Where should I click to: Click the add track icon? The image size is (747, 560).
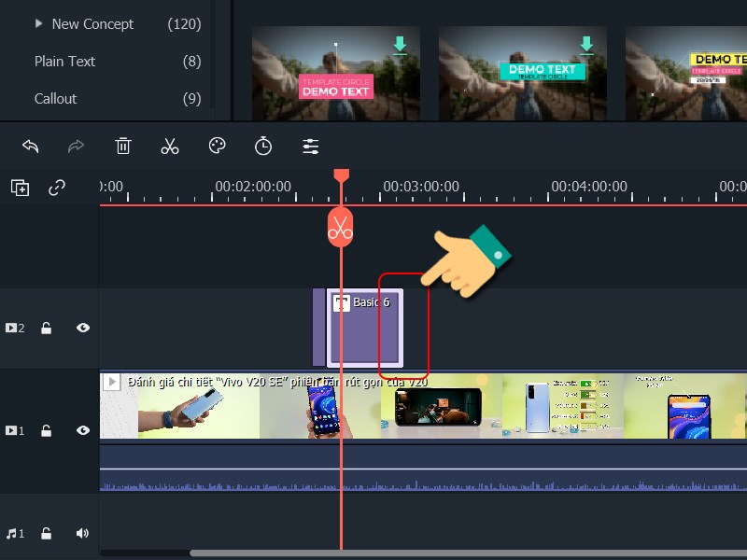19,188
